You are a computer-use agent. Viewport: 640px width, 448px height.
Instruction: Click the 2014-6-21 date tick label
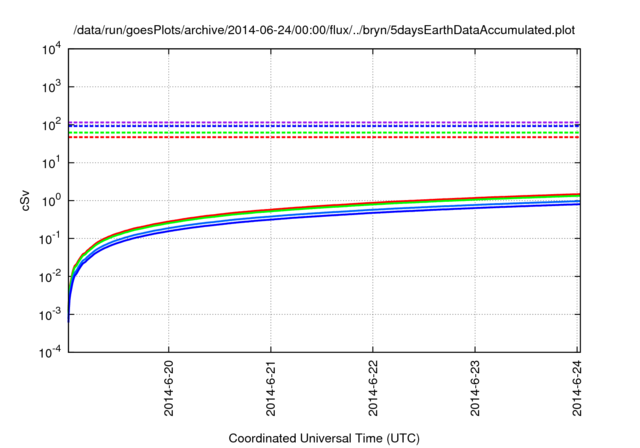click(x=271, y=388)
